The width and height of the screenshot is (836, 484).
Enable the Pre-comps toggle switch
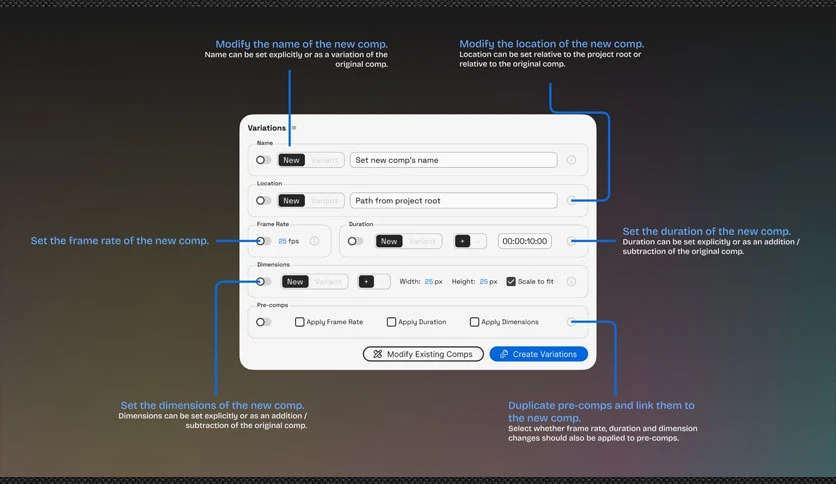pyautogui.click(x=263, y=322)
